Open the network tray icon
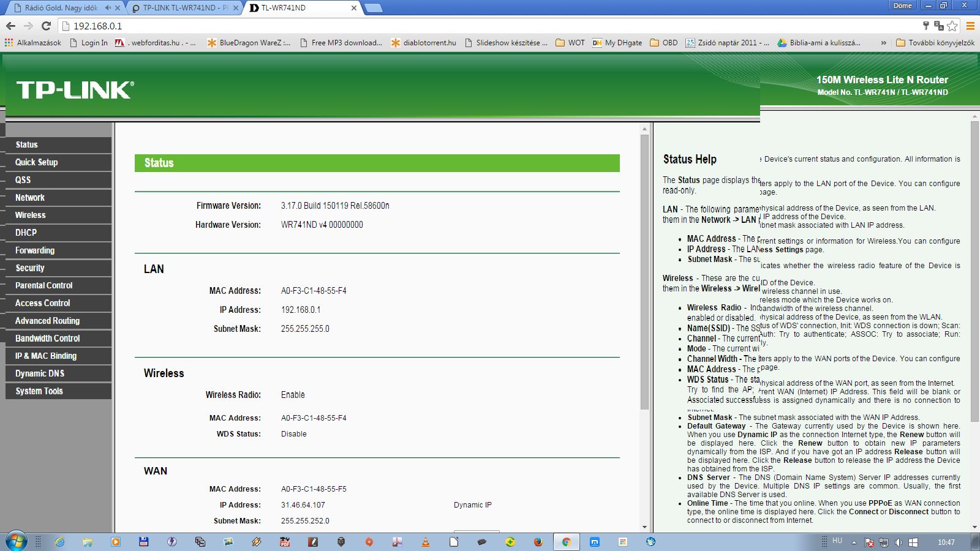Image resolution: width=980 pixels, height=551 pixels. (884, 542)
